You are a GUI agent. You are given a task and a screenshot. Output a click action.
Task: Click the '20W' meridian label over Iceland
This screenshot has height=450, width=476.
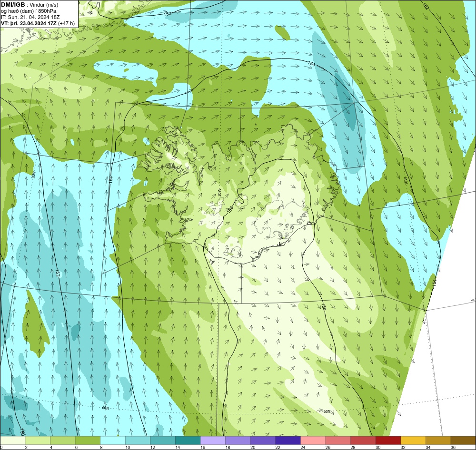coord(219,192)
